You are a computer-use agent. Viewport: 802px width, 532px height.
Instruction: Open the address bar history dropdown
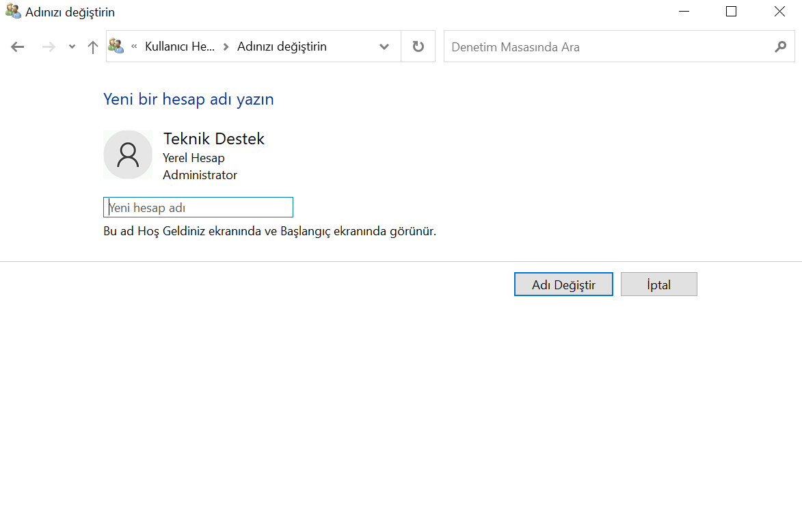coord(384,46)
